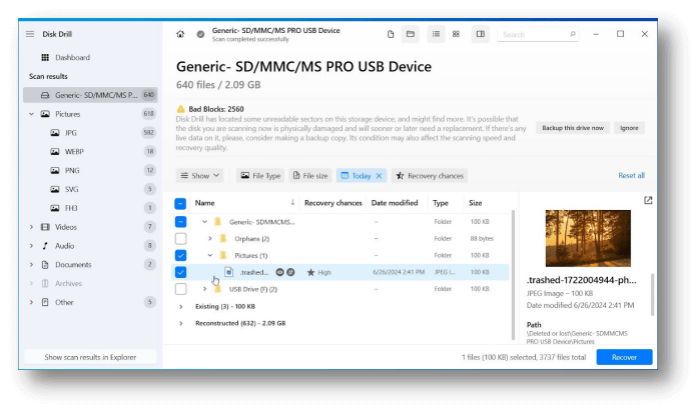
Task: Toggle the select-all checkbox in the header
Action: (x=180, y=203)
